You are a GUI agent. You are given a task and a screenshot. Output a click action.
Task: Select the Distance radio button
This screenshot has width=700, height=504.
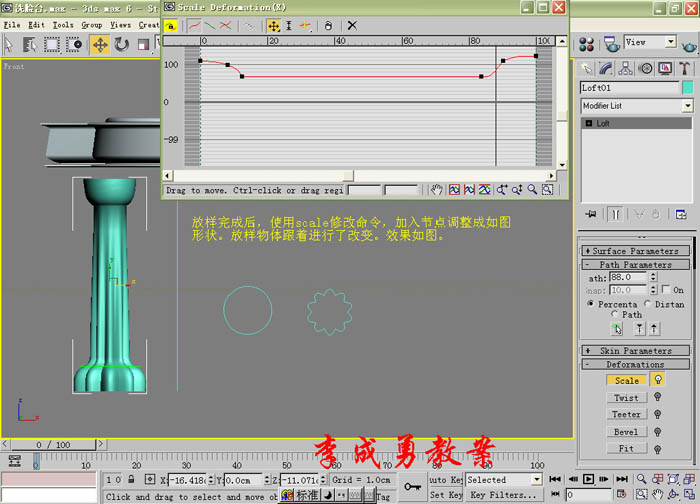point(647,304)
